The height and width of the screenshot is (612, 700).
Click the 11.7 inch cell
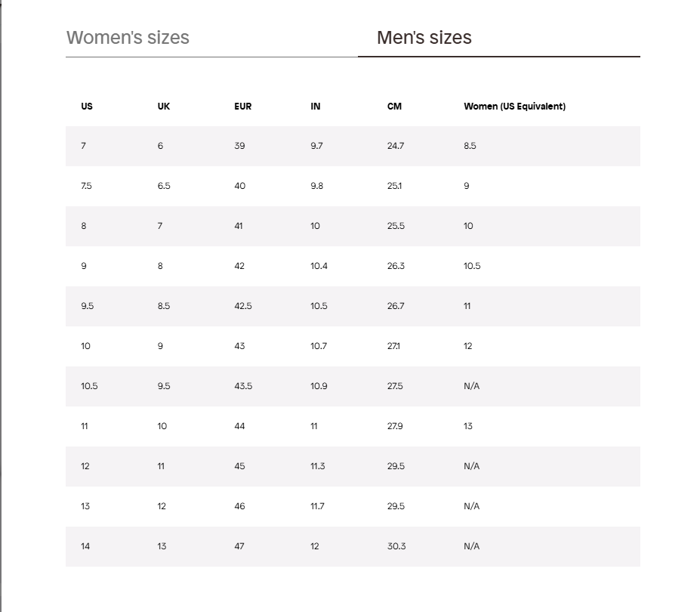317,506
